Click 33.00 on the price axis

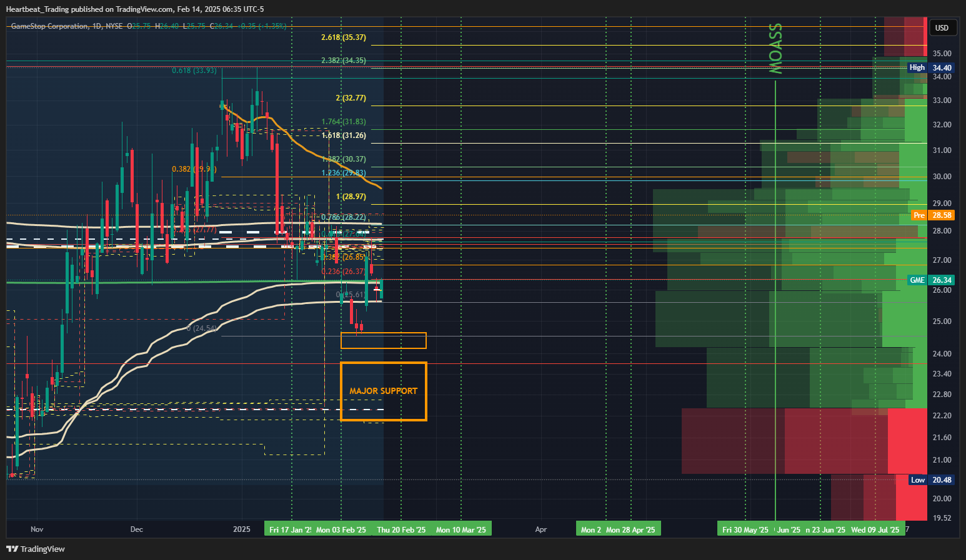[x=942, y=101]
